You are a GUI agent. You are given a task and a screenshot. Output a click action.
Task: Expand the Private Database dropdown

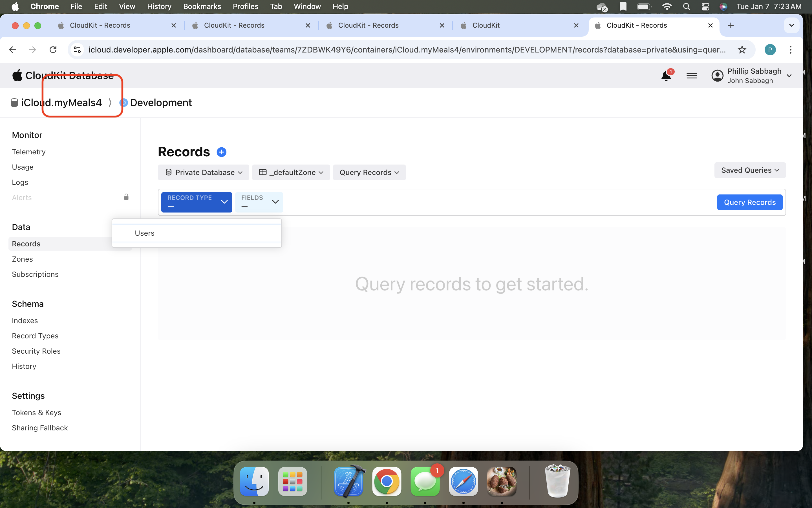click(x=203, y=172)
